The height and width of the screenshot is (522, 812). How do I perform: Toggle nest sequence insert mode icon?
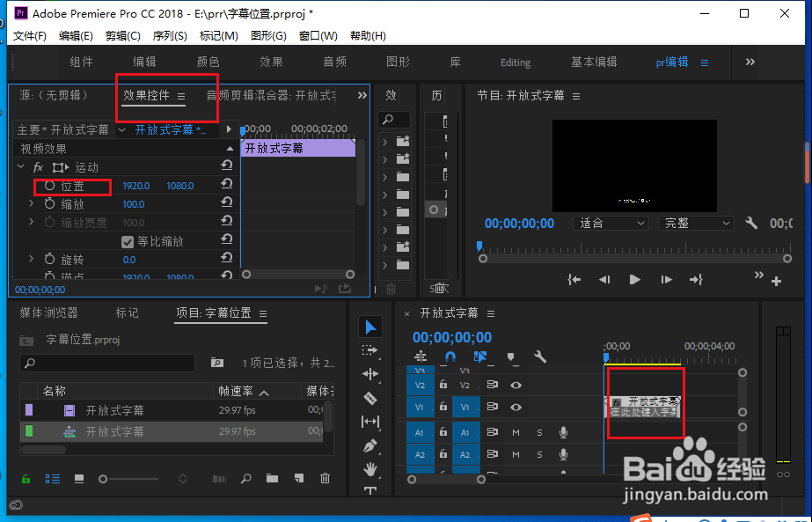tap(421, 357)
